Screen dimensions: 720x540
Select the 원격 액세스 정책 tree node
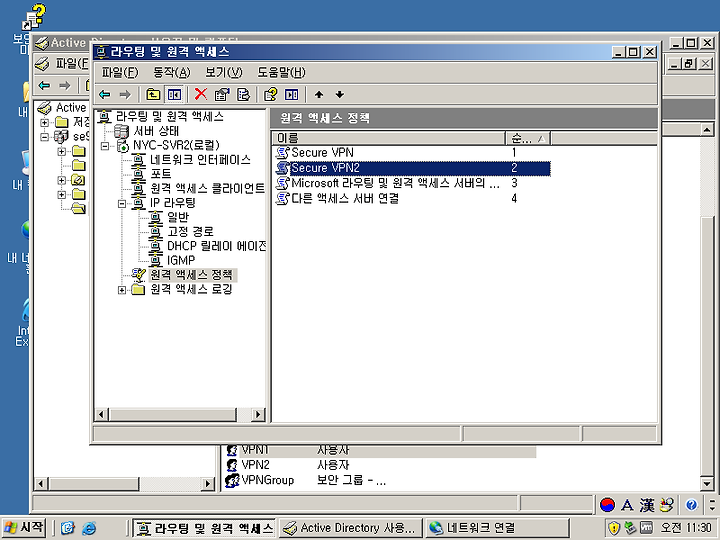pyautogui.click(x=184, y=275)
